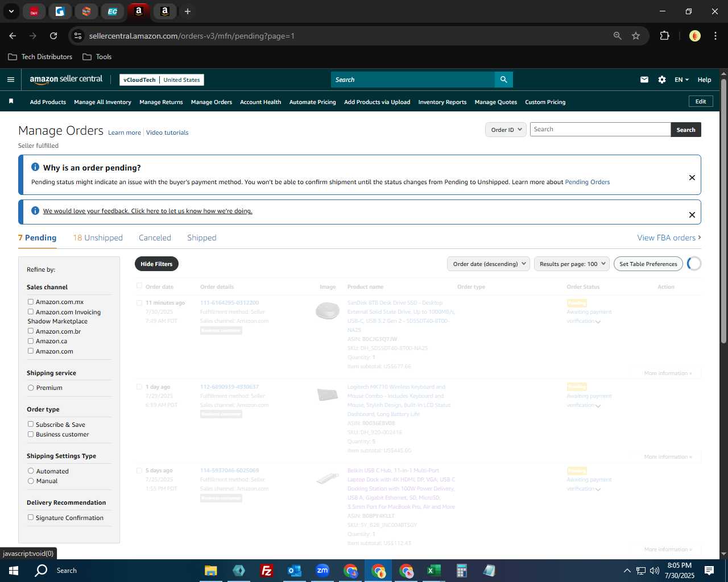
Task: Open View FBA orders link
Action: [669, 238]
